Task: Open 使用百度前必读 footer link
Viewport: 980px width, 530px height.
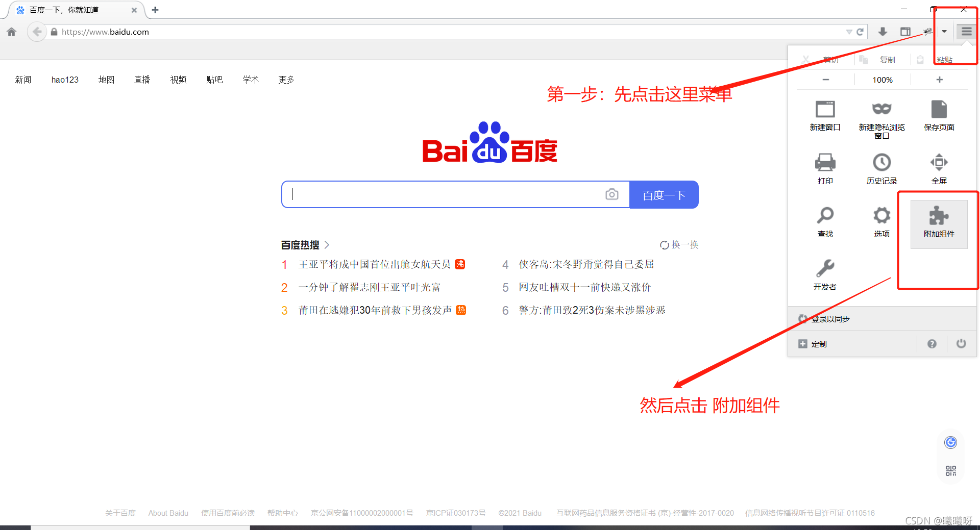Action: tap(228, 513)
